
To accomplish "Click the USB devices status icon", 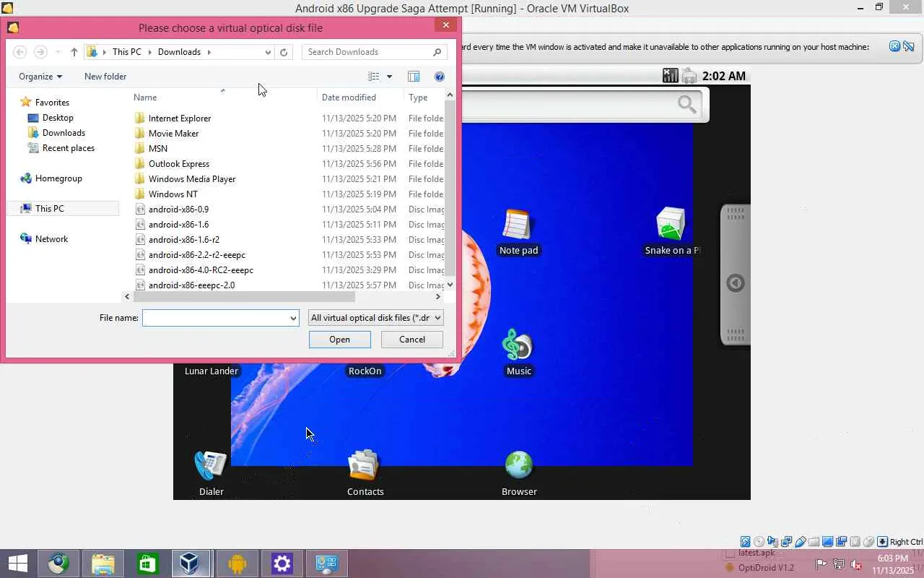I will tap(801, 541).
